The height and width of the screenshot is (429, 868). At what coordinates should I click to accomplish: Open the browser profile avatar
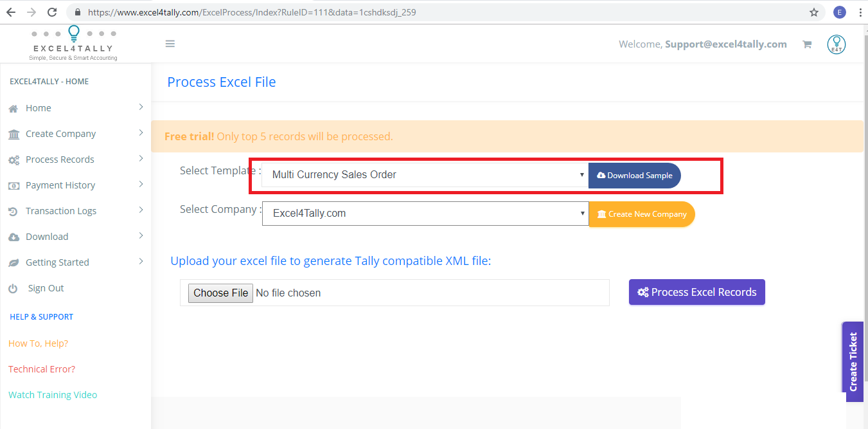(840, 12)
